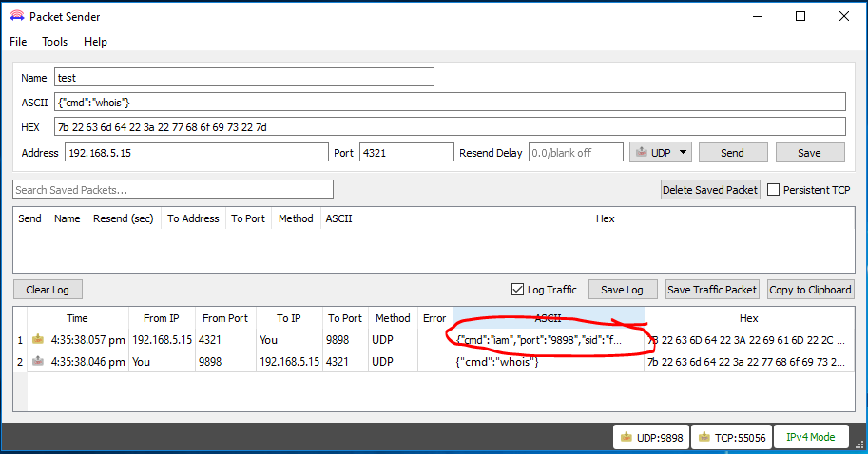This screenshot has width=868, height=454.
Task: Click the Packet Sender app logo icon
Action: [16, 16]
